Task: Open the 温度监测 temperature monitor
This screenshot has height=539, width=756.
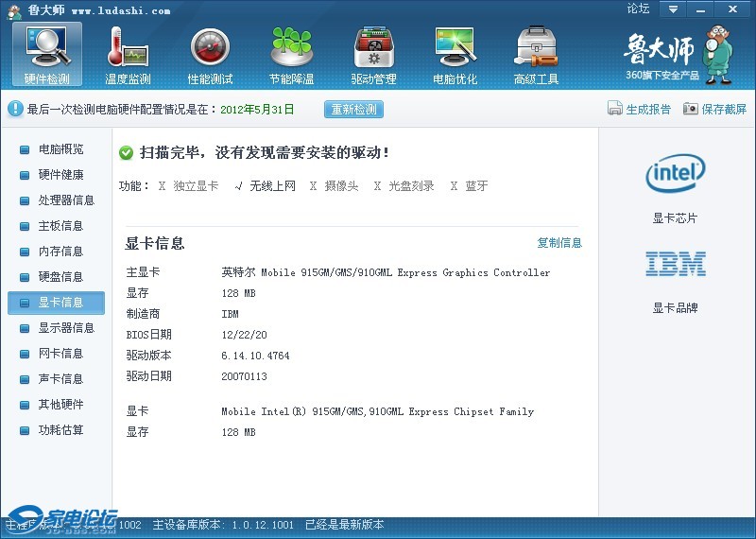Action: [128, 55]
